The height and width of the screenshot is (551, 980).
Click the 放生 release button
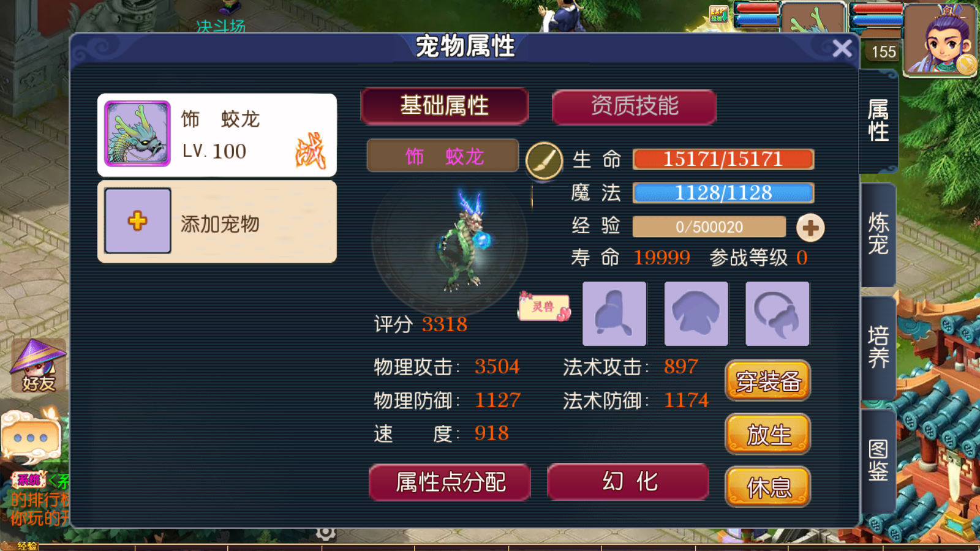click(x=768, y=435)
